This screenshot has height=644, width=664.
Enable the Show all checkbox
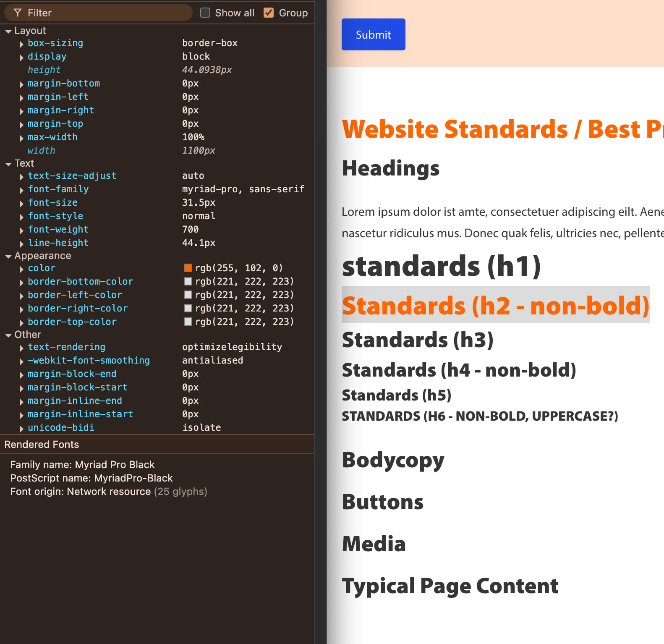click(205, 13)
